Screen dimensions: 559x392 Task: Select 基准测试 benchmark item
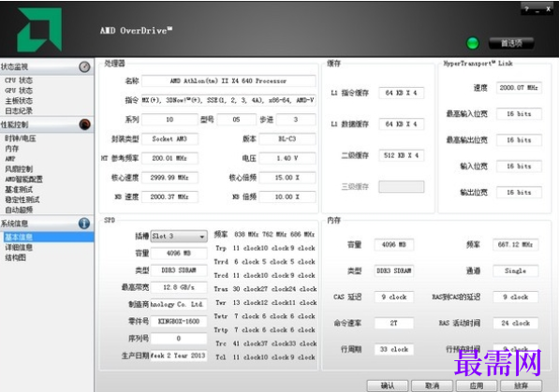click(x=19, y=189)
